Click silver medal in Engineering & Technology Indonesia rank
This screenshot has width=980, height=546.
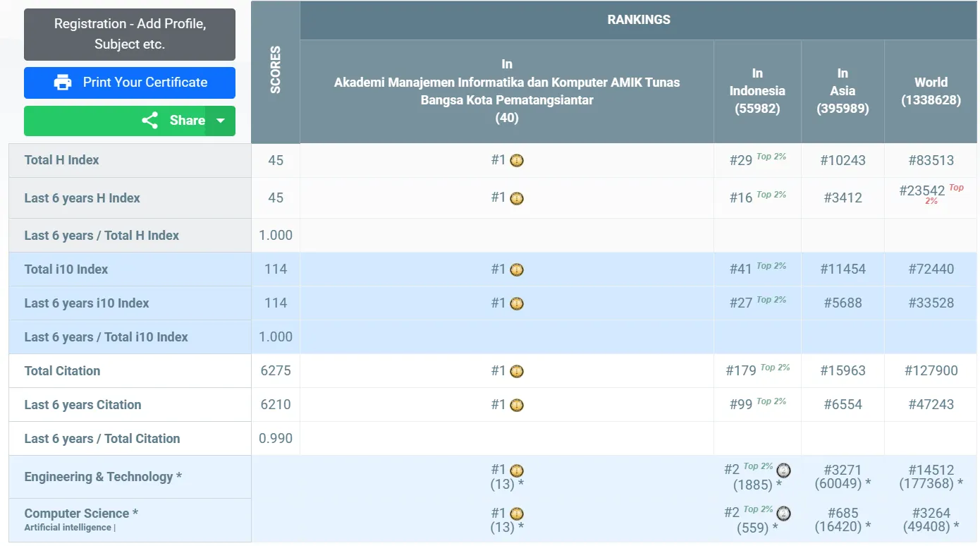coord(783,471)
